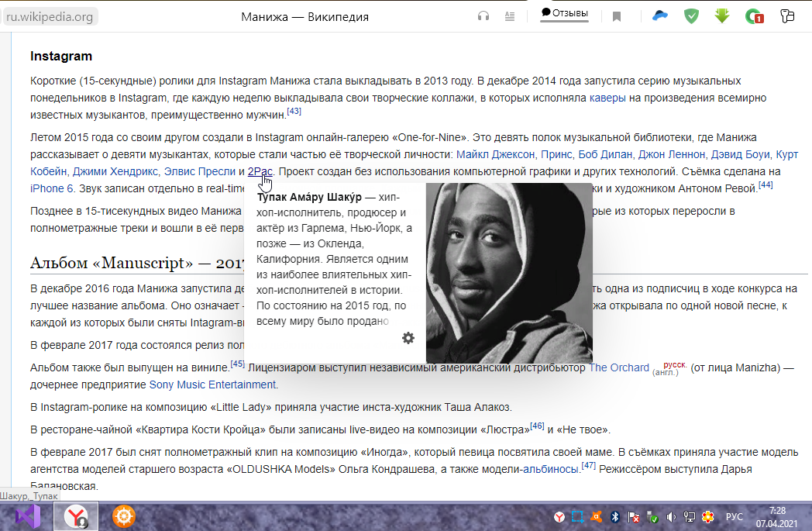Image resolution: width=812 pixels, height=531 pixels.
Task: Open the Боб Дилан link
Action: pyautogui.click(x=605, y=154)
